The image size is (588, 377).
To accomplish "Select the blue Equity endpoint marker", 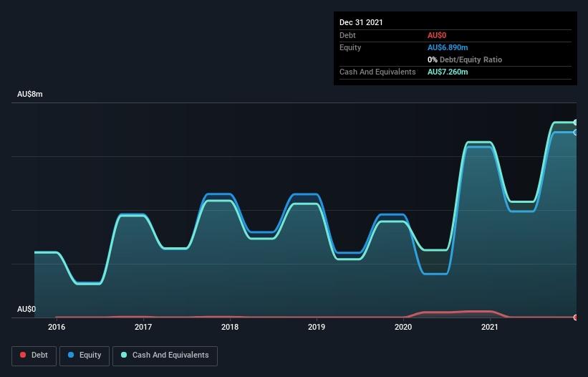I will (576, 132).
